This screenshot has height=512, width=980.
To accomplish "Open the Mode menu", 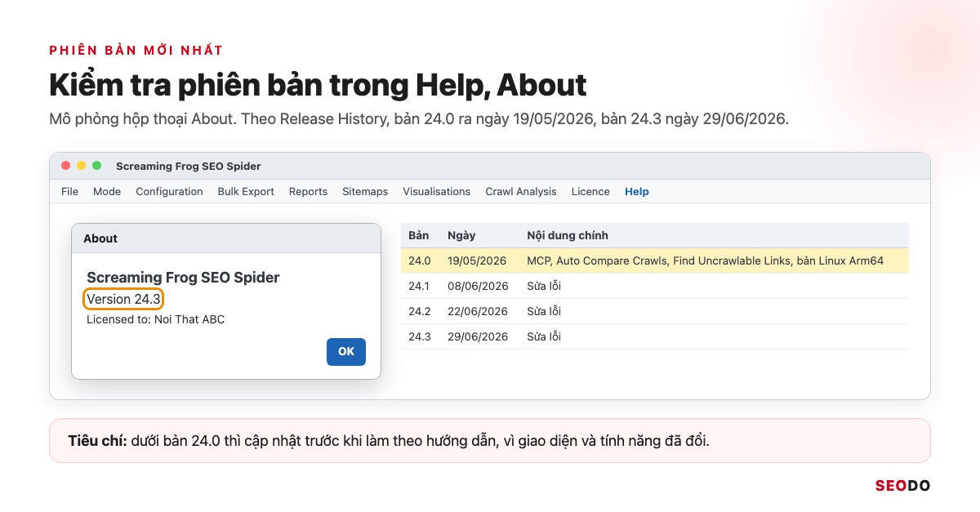I will tap(107, 191).
